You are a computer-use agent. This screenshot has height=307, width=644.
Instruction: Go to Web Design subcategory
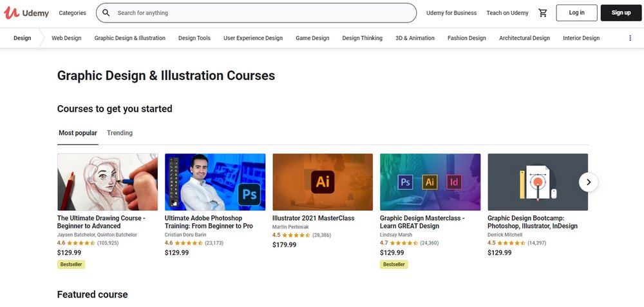pos(66,38)
